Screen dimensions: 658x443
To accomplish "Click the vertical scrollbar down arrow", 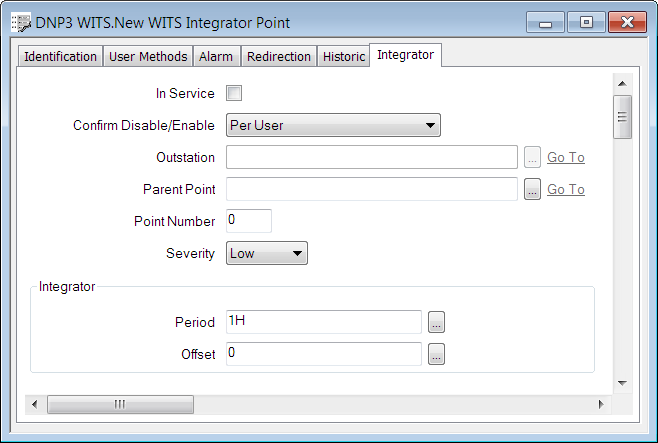I will point(621,383).
